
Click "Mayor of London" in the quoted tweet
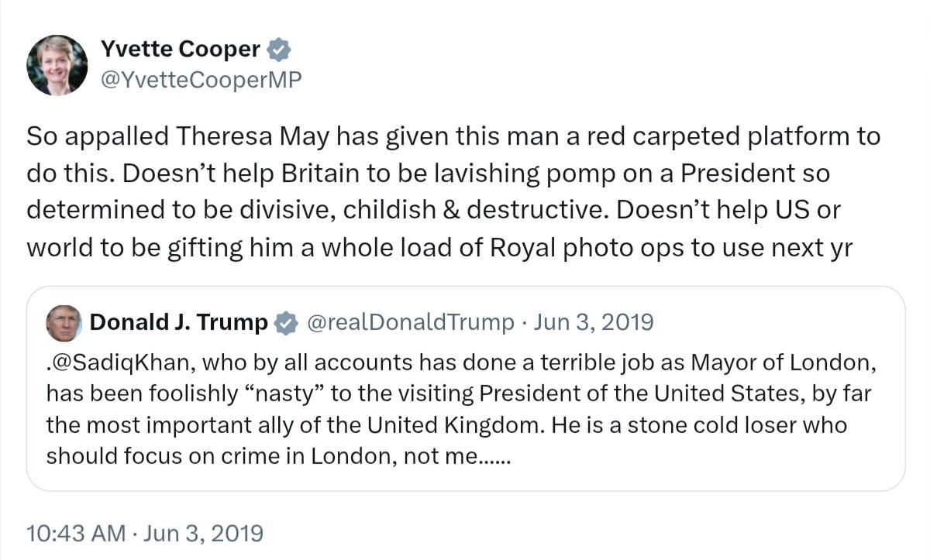click(784, 362)
